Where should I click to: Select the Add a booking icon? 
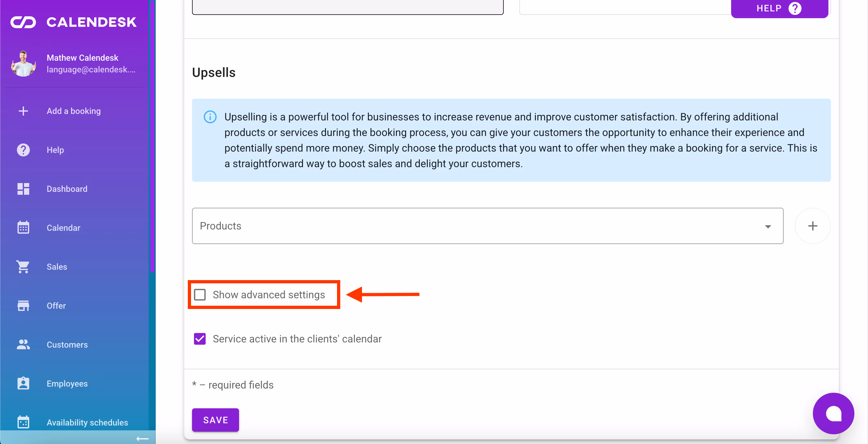pos(23,111)
